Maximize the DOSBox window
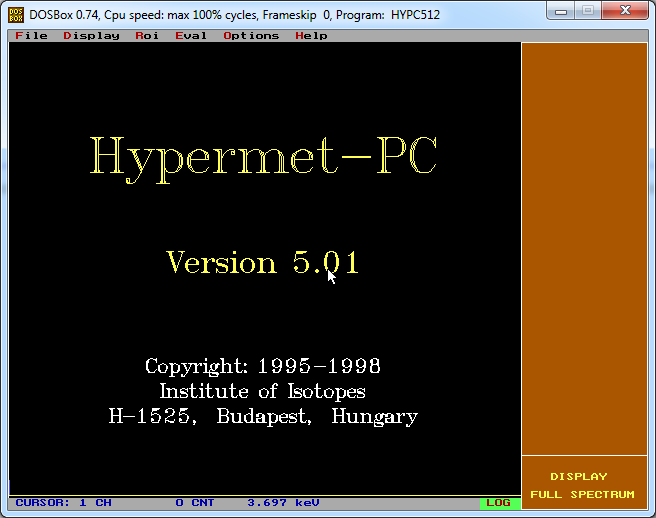Viewport: 656px width, 518px height. pos(588,11)
